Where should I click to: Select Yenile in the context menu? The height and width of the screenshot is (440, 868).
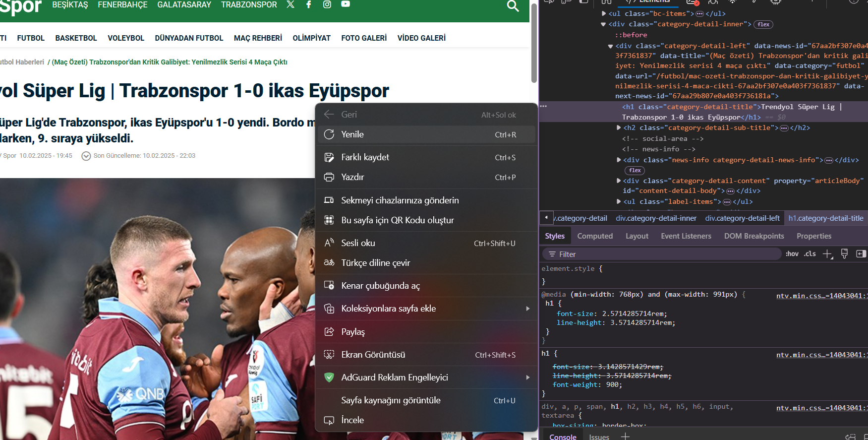426,134
